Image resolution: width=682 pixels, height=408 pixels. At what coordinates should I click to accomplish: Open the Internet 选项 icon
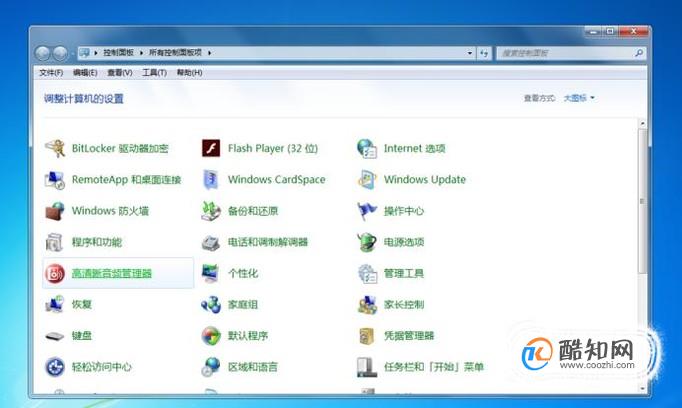[367, 148]
